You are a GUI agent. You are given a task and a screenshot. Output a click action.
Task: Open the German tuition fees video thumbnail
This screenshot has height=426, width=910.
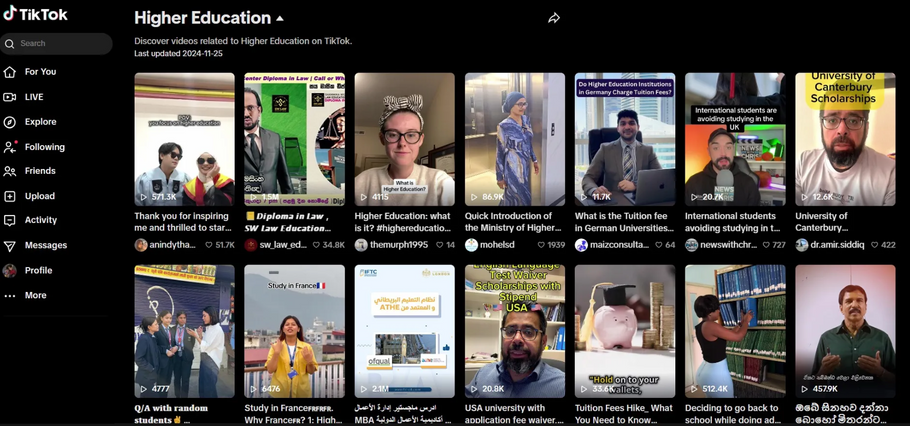(625, 139)
